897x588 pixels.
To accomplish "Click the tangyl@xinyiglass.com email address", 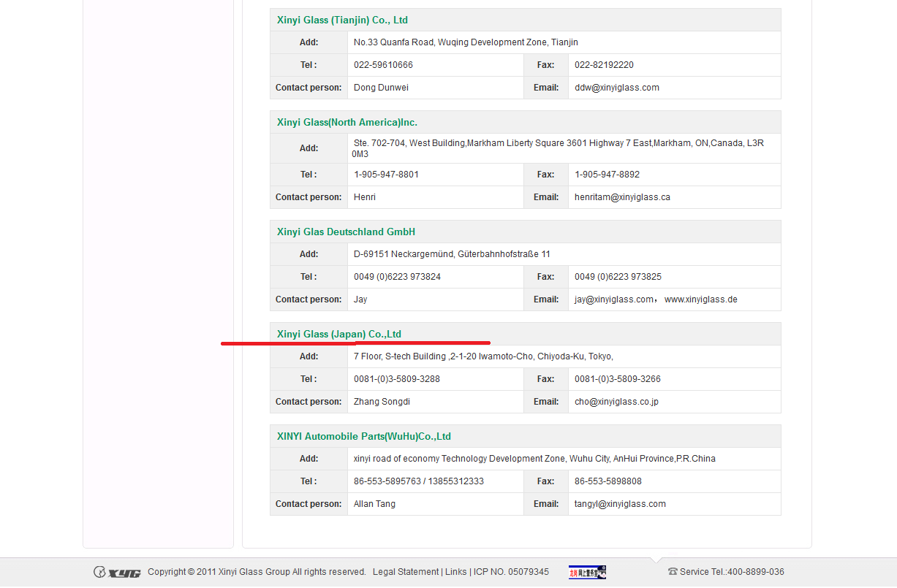I will pos(620,504).
